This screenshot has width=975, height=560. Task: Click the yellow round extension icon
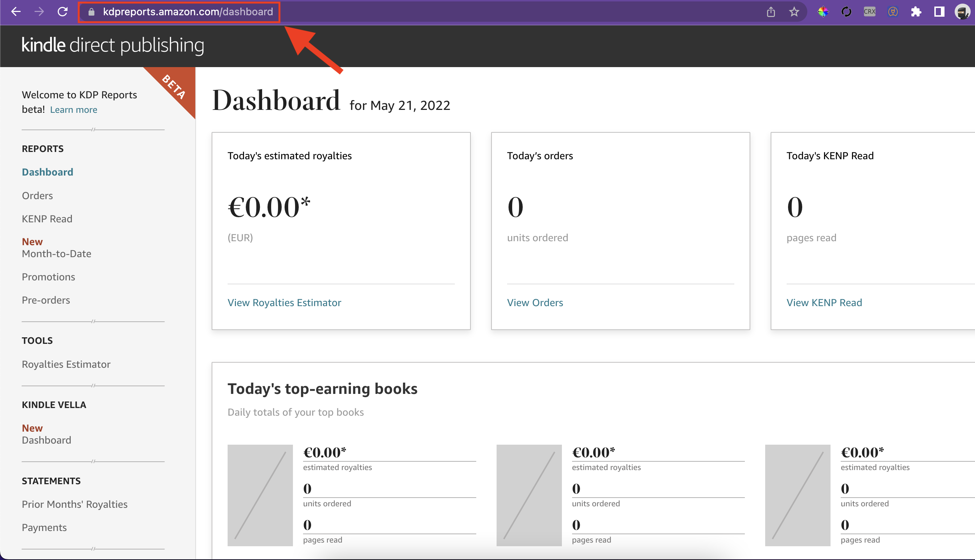click(x=893, y=12)
